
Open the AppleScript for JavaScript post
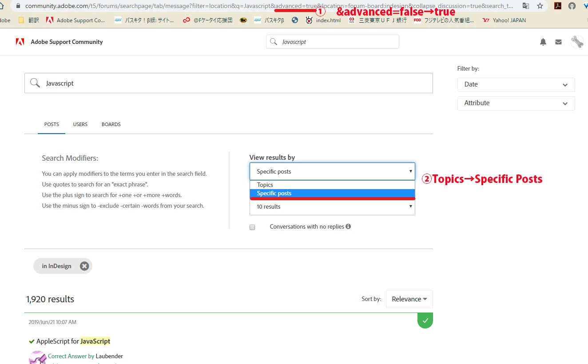tap(73, 341)
